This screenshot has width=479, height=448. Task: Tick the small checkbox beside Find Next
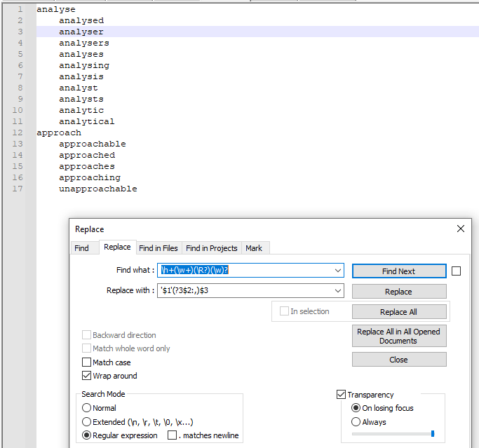(x=456, y=271)
